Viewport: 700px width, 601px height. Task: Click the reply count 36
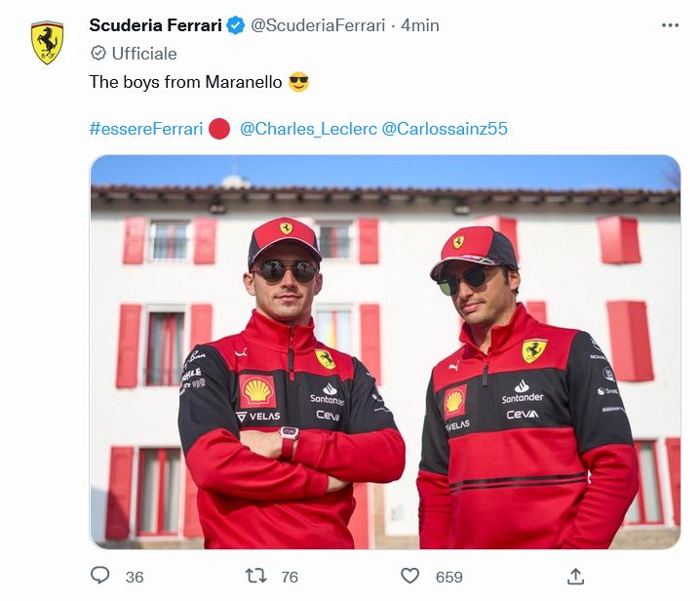[x=135, y=577]
